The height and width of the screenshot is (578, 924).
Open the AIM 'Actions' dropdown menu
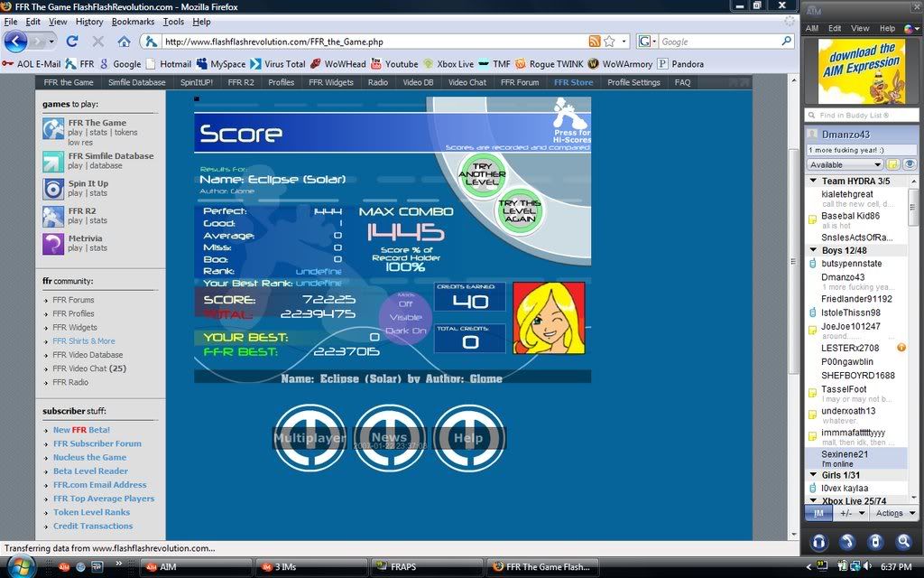(x=892, y=513)
